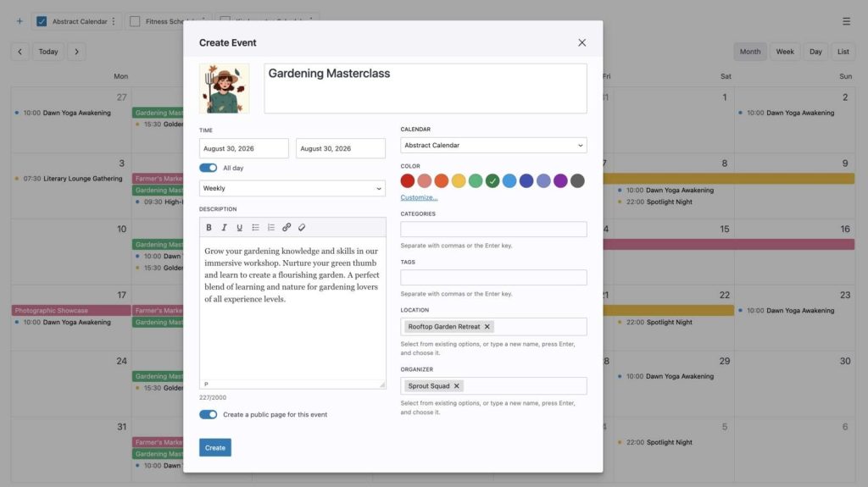
Task: Insert numbered list in description
Action: [270, 228]
